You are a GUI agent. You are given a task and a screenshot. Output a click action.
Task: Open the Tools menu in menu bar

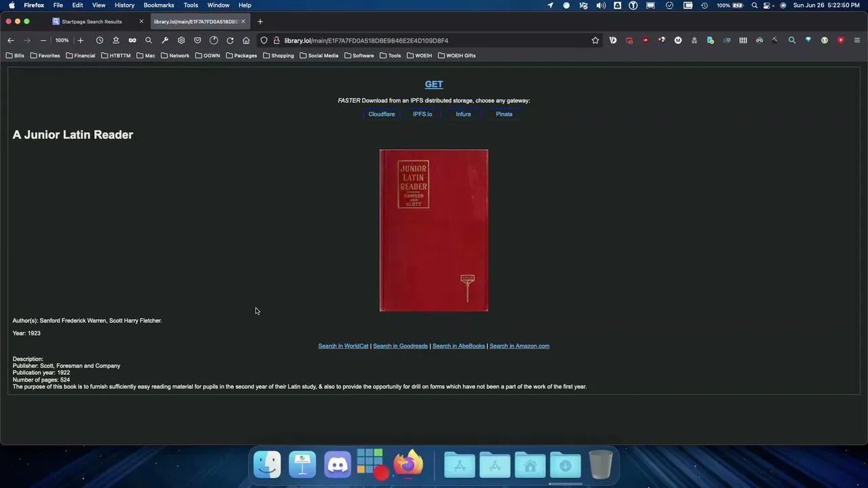coord(191,5)
